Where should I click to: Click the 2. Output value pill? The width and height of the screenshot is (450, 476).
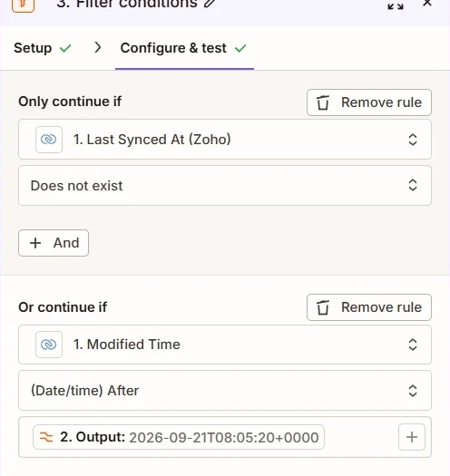click(179, 437)
